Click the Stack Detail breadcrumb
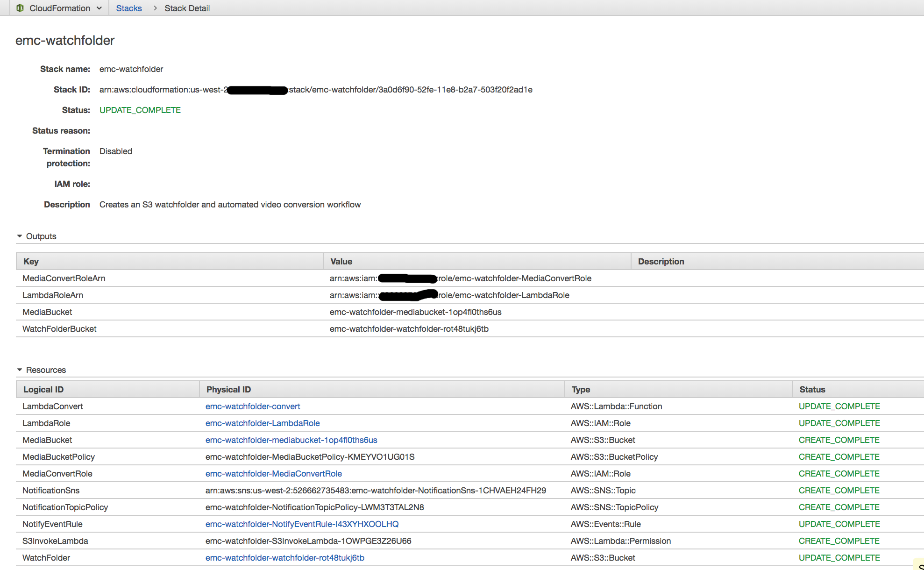The width and height of the screenshot is (924, 570). point(187,8)
